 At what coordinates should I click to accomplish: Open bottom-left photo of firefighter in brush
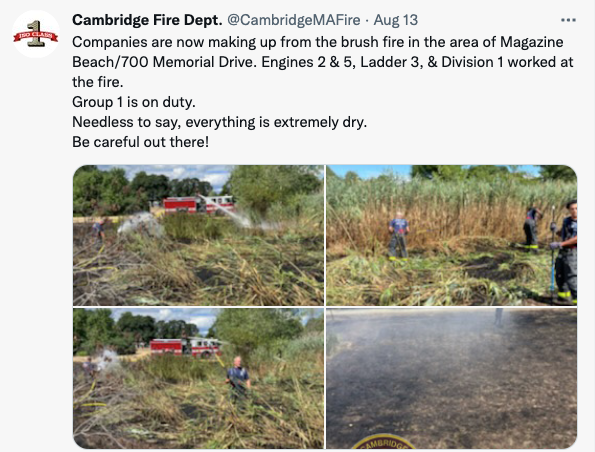coord(198,378)
